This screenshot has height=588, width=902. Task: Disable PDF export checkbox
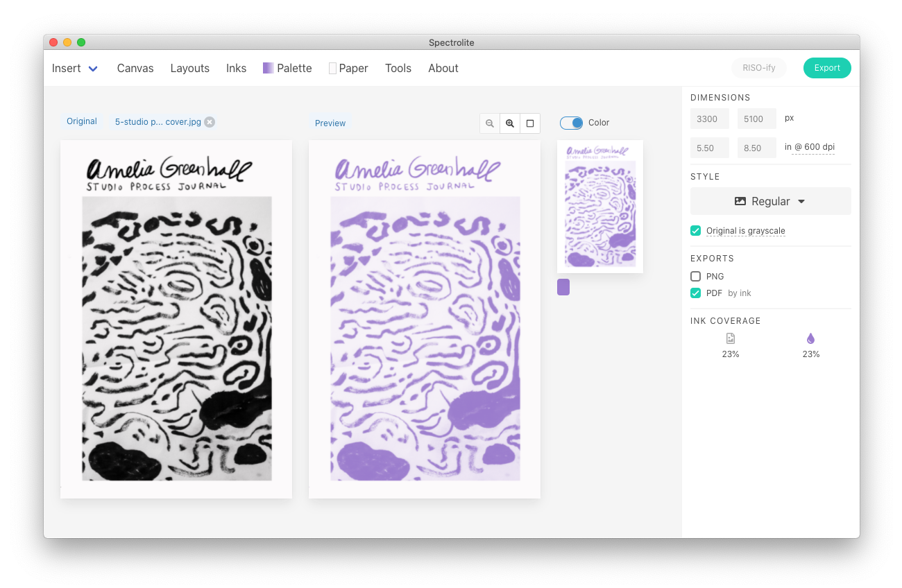tap(695, 293)
